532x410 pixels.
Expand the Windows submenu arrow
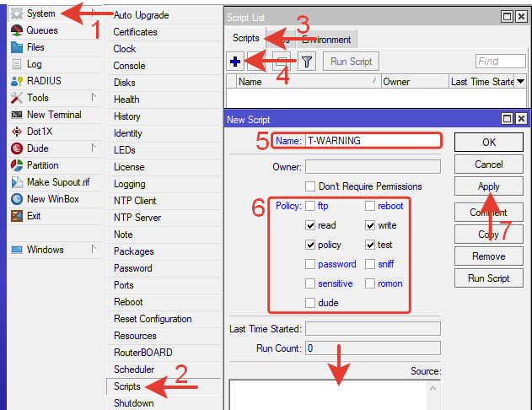94,250
